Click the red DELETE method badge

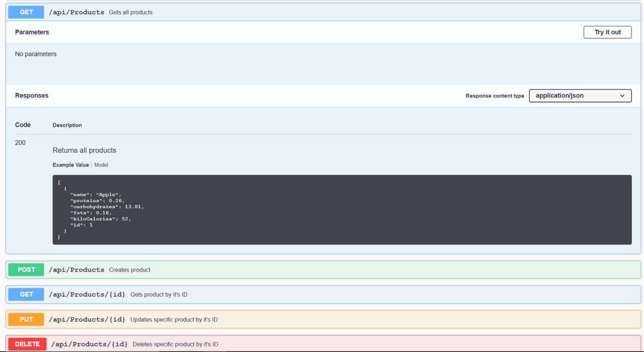coord(27,344)
